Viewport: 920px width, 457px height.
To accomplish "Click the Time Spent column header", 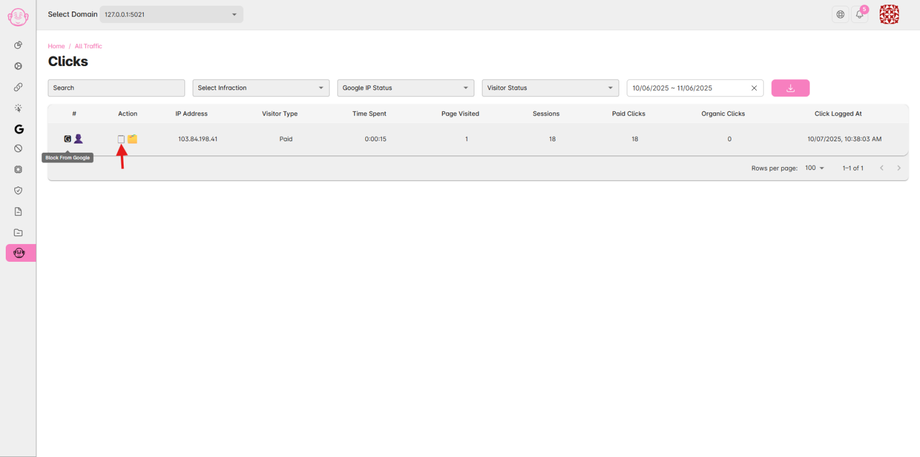I will (x=369, y=114).
